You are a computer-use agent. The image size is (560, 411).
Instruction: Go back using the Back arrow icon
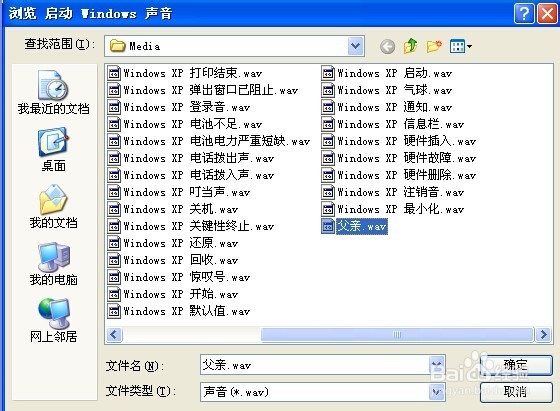tap(388, 46)
